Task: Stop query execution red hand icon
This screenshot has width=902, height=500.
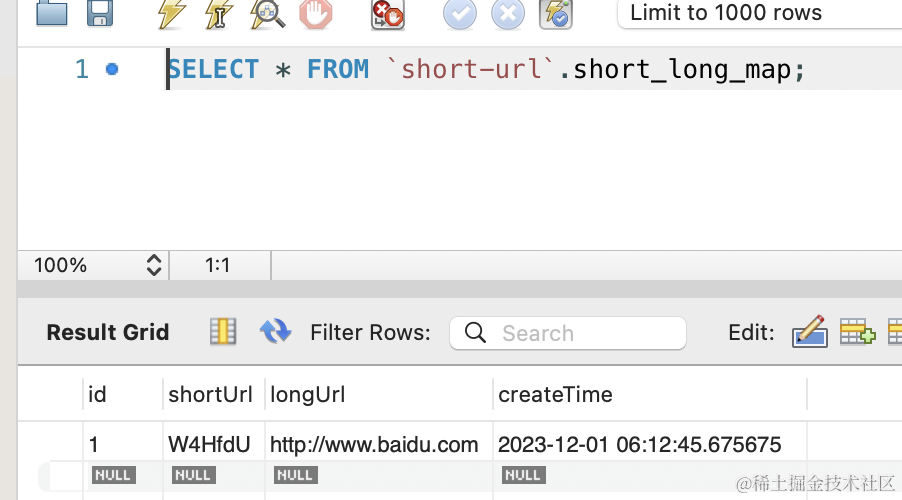Action: coord(316,14)
